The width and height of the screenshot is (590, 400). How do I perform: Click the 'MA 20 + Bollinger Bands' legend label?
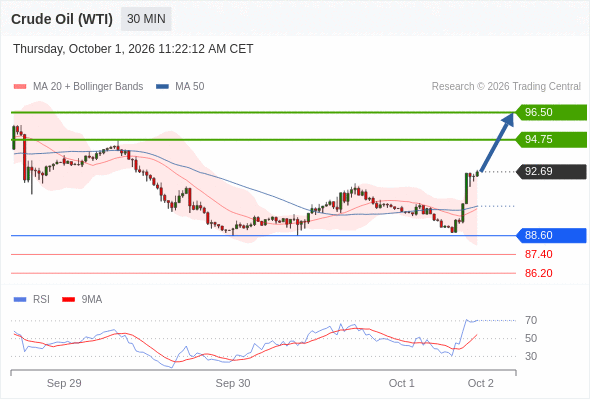point(88,87)
